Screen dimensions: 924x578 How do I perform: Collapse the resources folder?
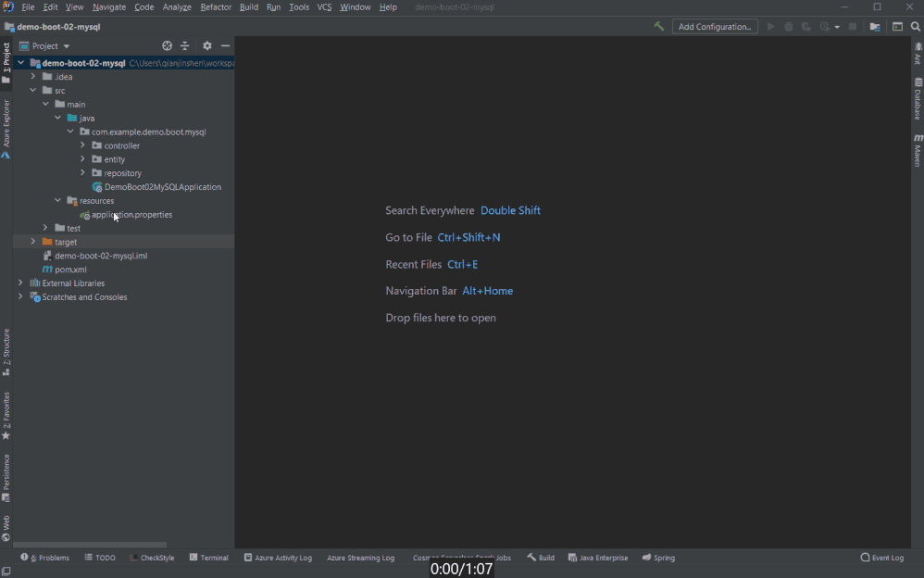pos(57,200)
